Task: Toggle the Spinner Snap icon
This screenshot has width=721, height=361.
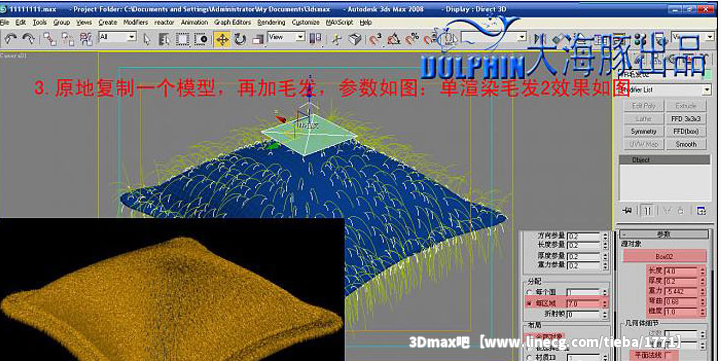Action: click(430, 40)
